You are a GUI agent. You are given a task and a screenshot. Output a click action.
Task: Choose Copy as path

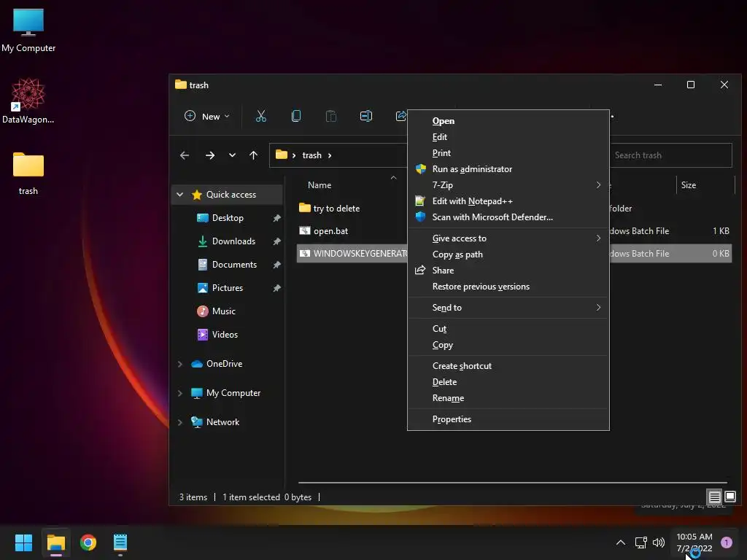coord(508,254)
